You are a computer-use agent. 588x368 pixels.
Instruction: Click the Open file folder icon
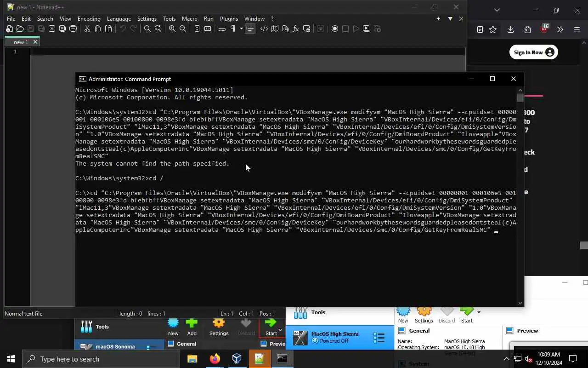[x=20, y=29]
